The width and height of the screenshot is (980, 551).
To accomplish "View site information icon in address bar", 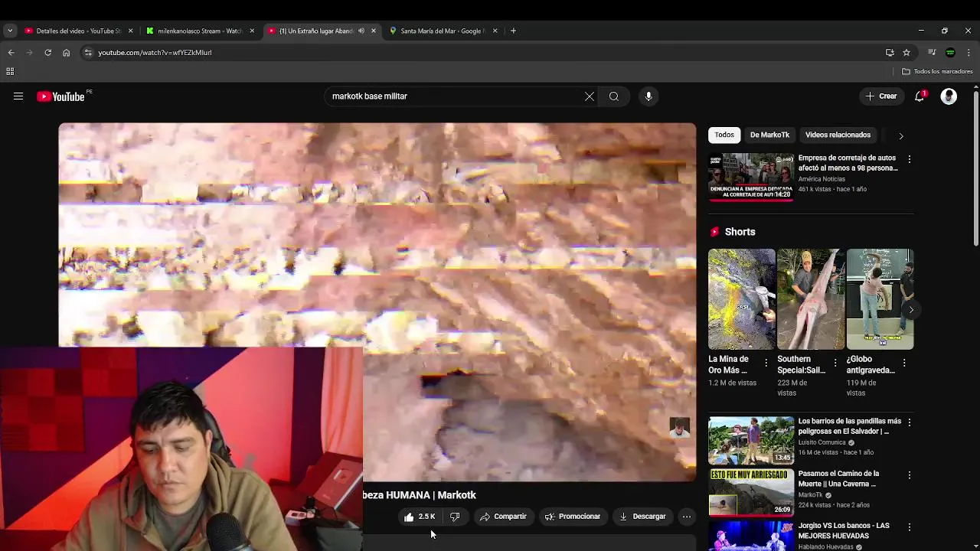I will 88,53.
